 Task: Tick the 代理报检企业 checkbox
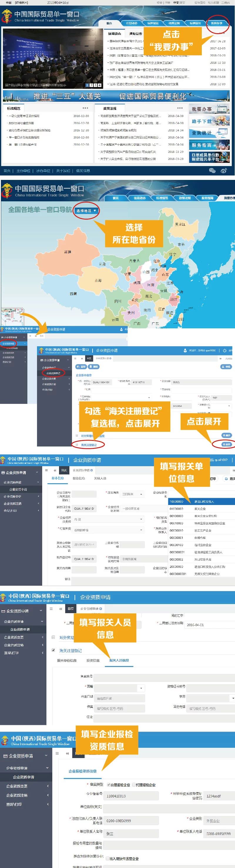tap(134, 785)
